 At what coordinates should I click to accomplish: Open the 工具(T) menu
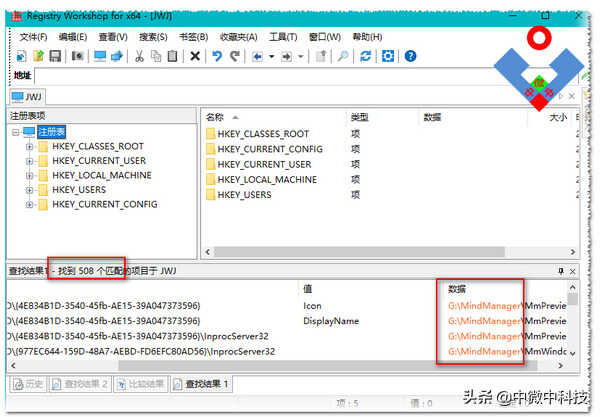[283, 37]
